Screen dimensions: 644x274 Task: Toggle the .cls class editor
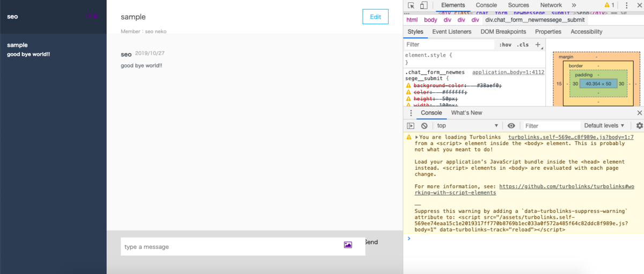pyautogui.click(x=522, y=45)
